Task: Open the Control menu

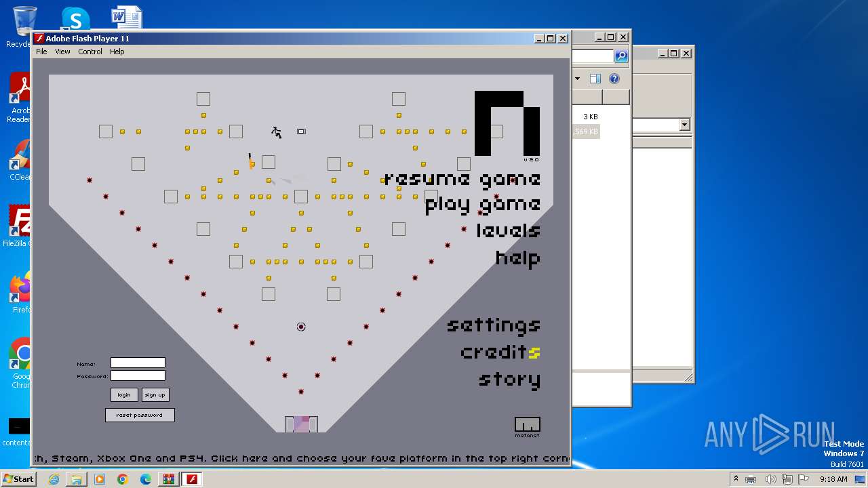Action: pos(90,52)
